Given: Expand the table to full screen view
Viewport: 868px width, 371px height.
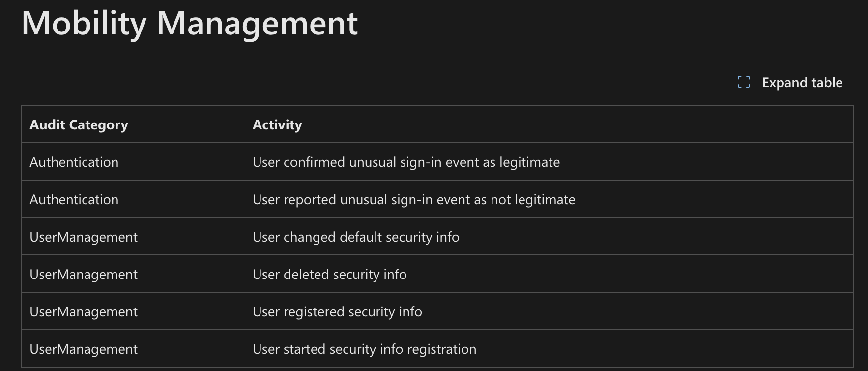Looking at the screenshot, I should click(x=801, y=82).
